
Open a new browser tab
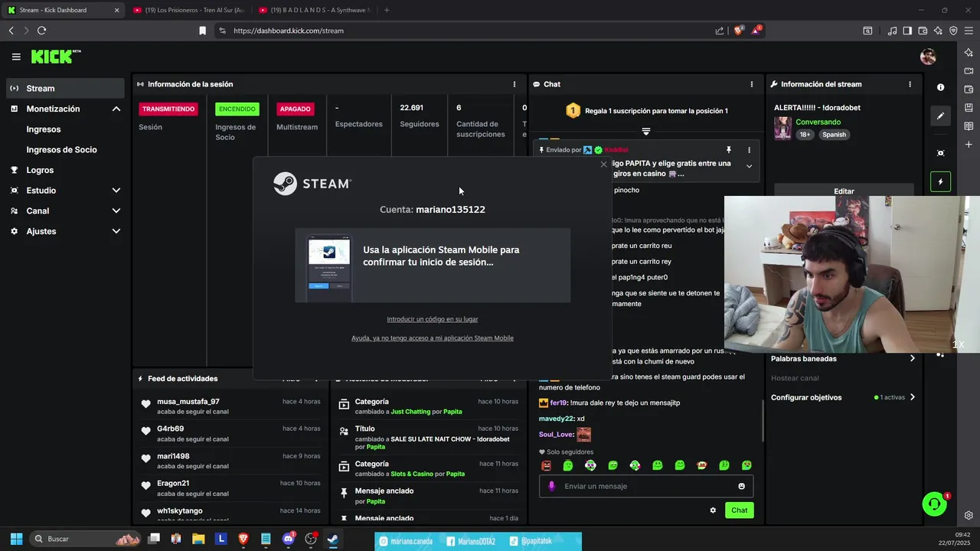pos(387,10)
